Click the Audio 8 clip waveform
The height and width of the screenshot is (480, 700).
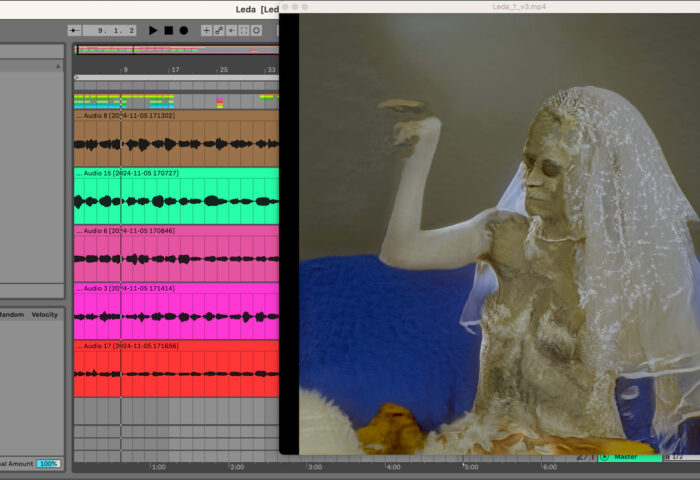click(x=176, y=143)
